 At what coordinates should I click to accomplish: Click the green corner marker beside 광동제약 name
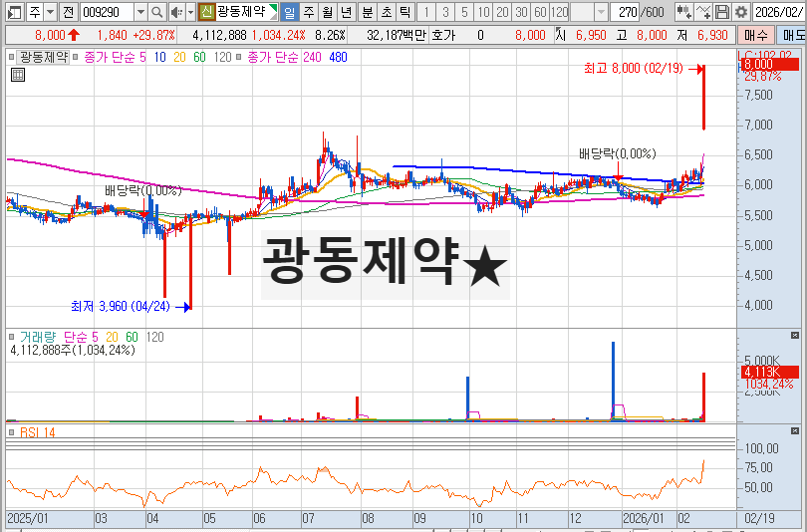(273, 8)
